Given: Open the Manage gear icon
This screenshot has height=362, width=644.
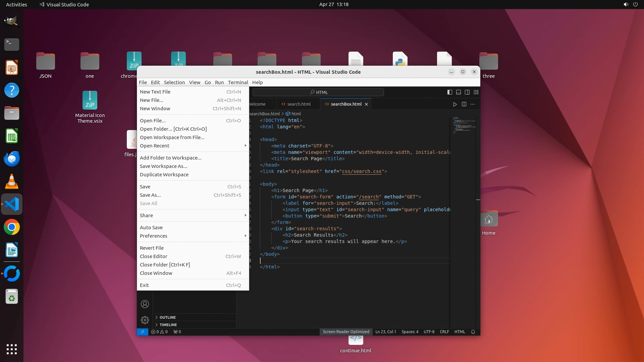Looking at the screenshot, I should tap(145, 320).
